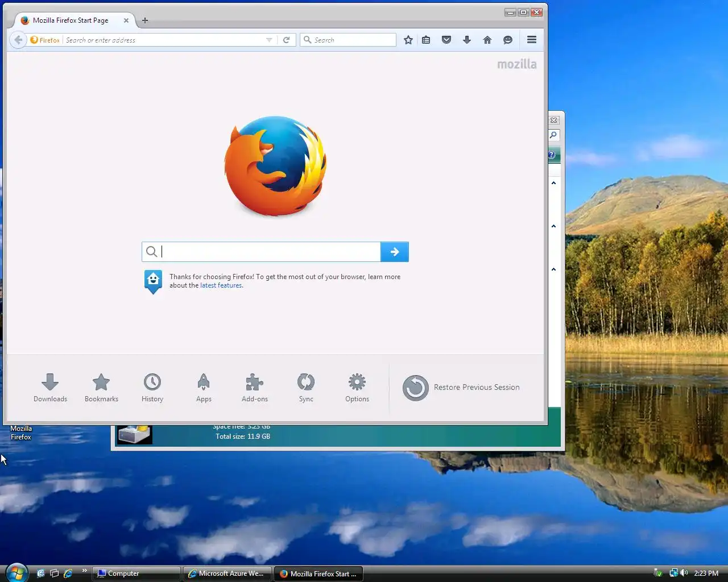Viewport: 728px width, 582px height.
Task: Switch to Computer taskbar button
Action: [x=136, y=573]
